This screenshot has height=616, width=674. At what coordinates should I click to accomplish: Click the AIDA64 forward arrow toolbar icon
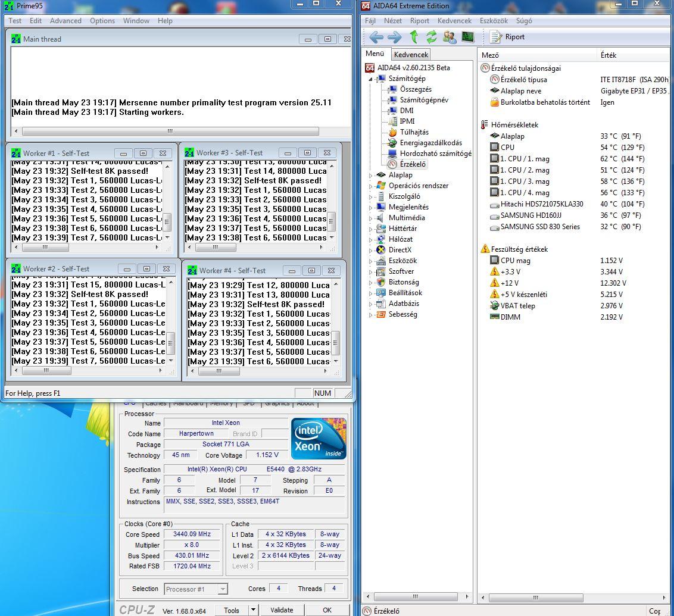pos(394,37)
